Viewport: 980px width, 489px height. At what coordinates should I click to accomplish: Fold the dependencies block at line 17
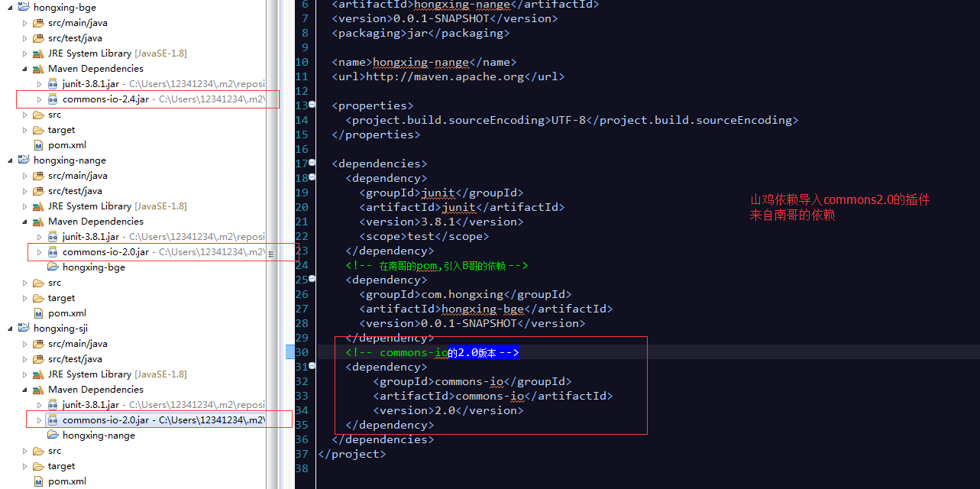pos(312,164)
